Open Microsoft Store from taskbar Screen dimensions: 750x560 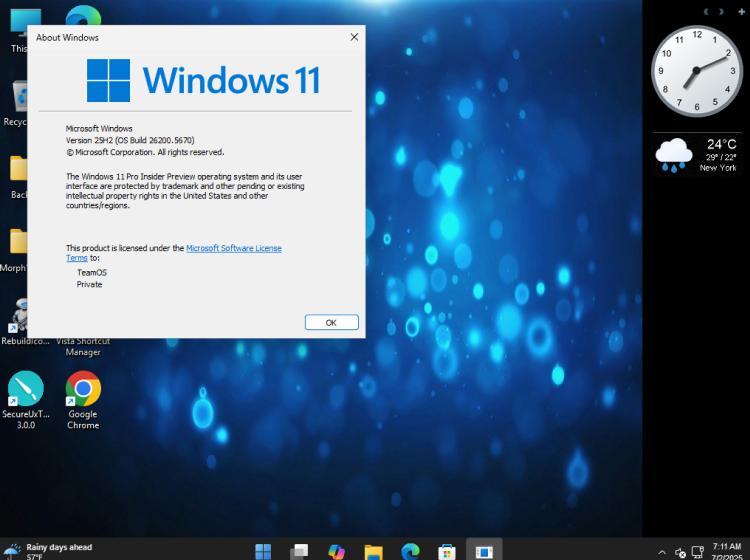(447, 551)
